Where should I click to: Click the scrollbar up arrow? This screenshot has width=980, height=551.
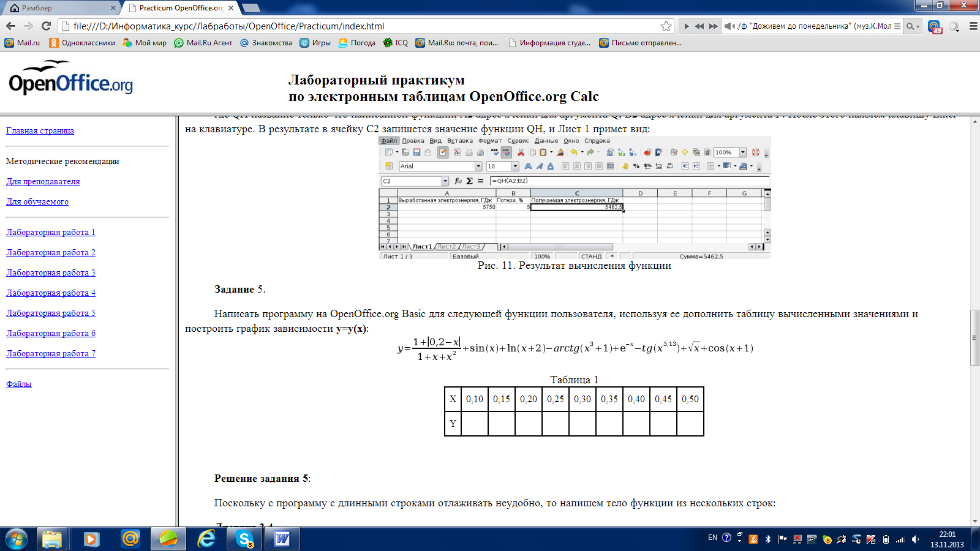[974, 121]
